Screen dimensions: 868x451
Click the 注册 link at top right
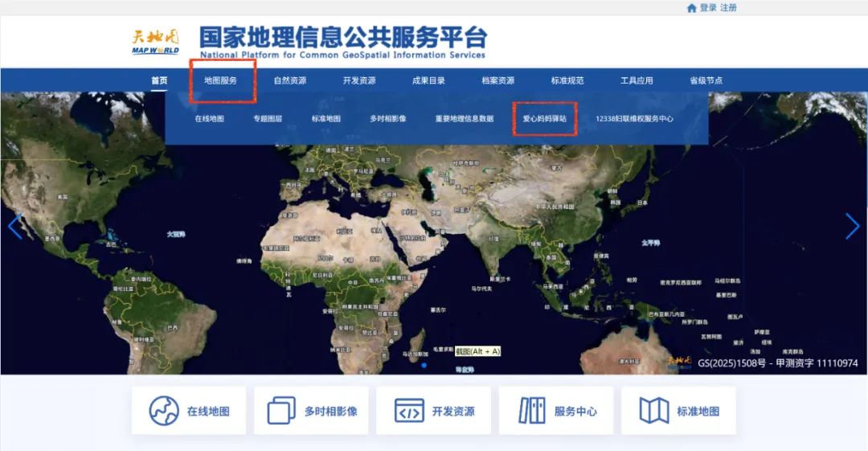[x=728, y=8]
